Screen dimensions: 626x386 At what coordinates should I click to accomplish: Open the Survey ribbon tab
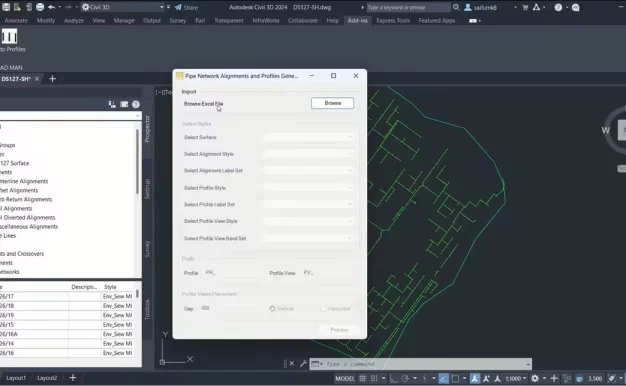(178, 20)
